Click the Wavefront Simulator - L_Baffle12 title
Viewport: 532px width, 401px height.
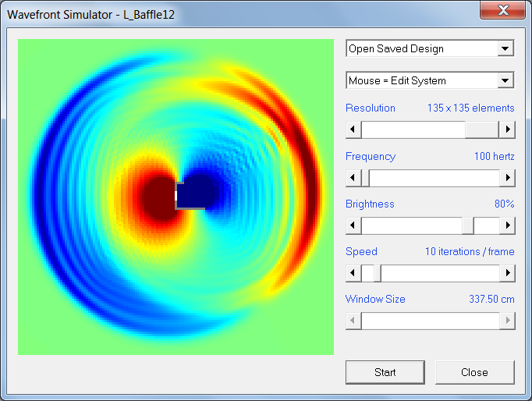coord(91,15)
